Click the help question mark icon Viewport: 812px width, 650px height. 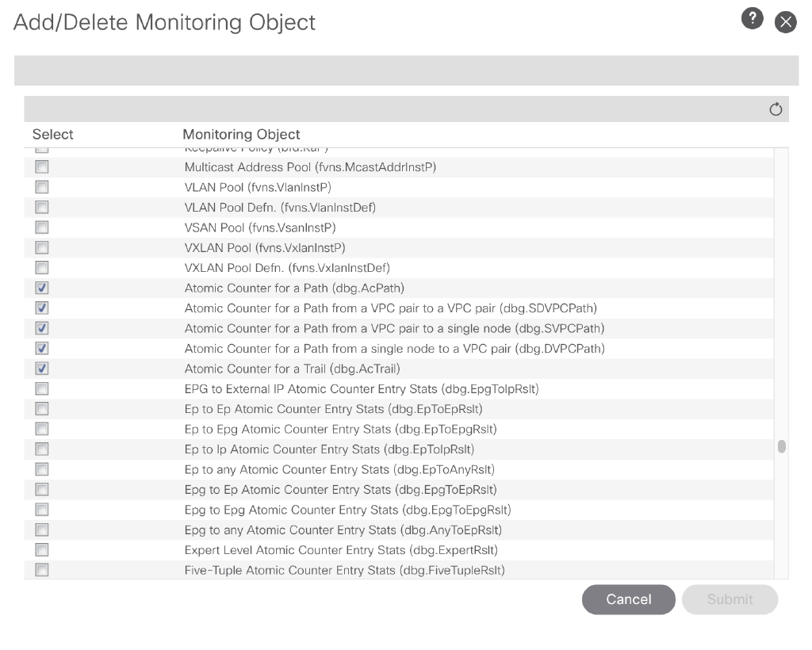[x=752, y=19]
